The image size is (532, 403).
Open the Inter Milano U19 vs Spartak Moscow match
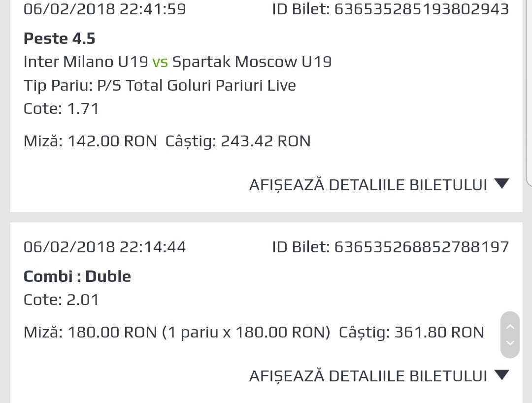click(177, 62)
